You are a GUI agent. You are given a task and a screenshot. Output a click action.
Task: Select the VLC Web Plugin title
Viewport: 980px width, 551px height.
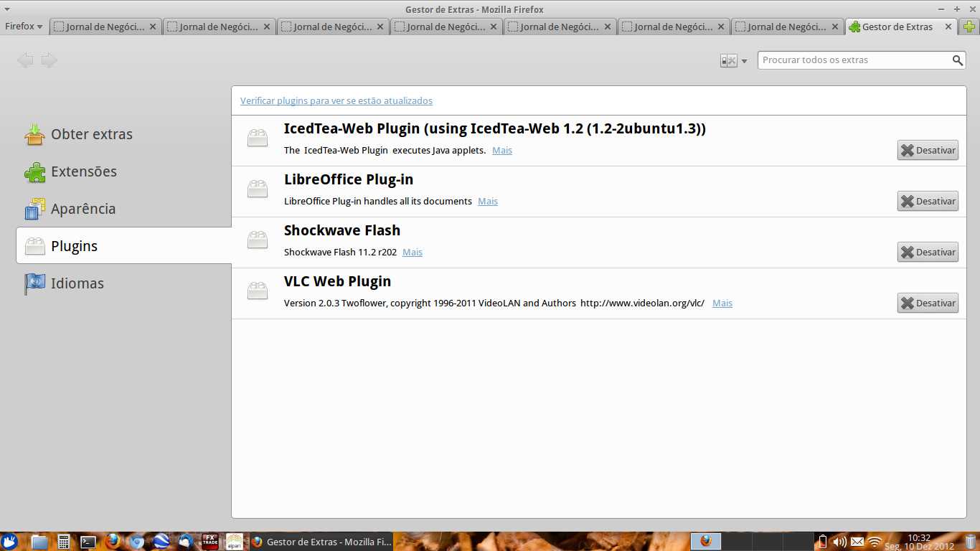(x=337, y=281)
